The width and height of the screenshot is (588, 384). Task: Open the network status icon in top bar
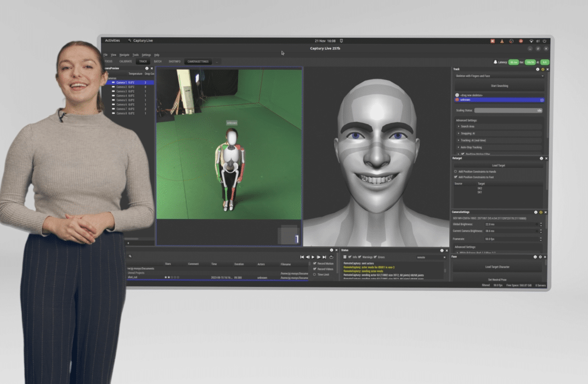point(531,41)
